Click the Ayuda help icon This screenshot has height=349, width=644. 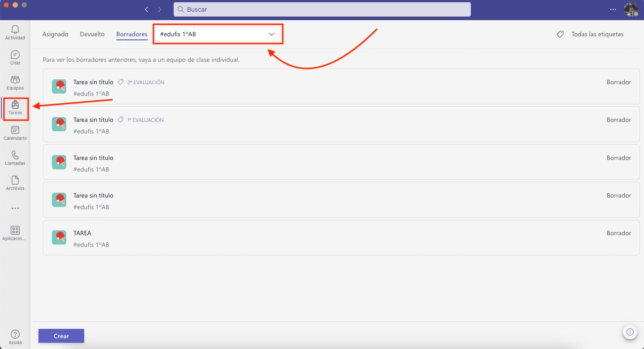(15, 336)
